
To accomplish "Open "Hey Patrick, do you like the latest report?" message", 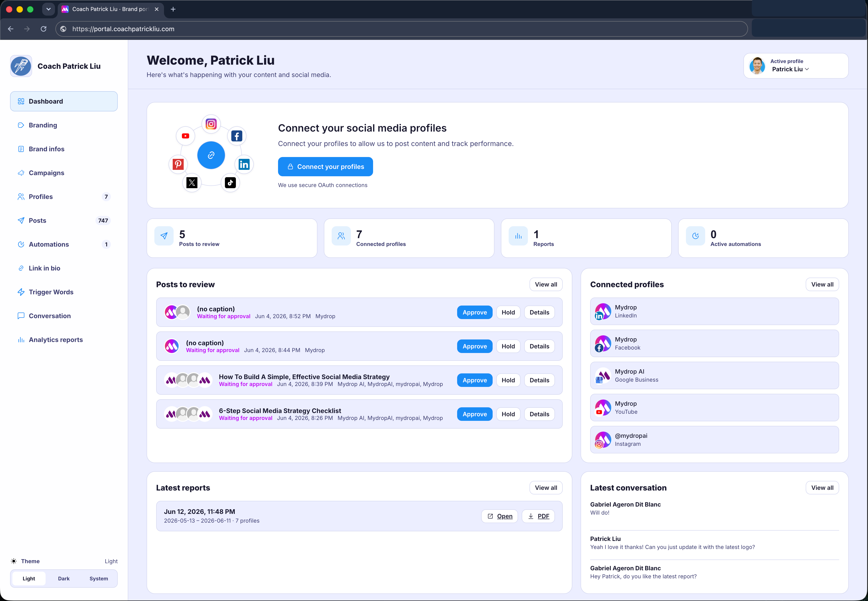I will (x=714, y=572).
